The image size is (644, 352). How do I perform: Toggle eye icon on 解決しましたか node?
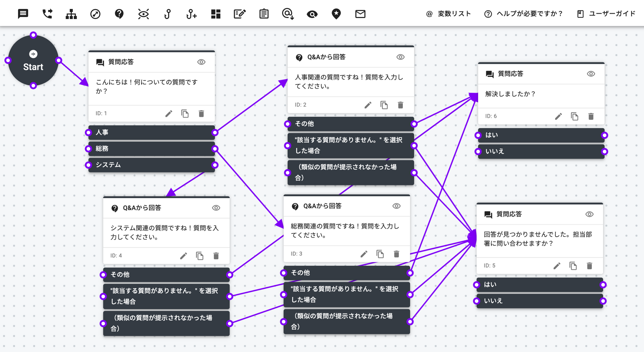(591, 74)
